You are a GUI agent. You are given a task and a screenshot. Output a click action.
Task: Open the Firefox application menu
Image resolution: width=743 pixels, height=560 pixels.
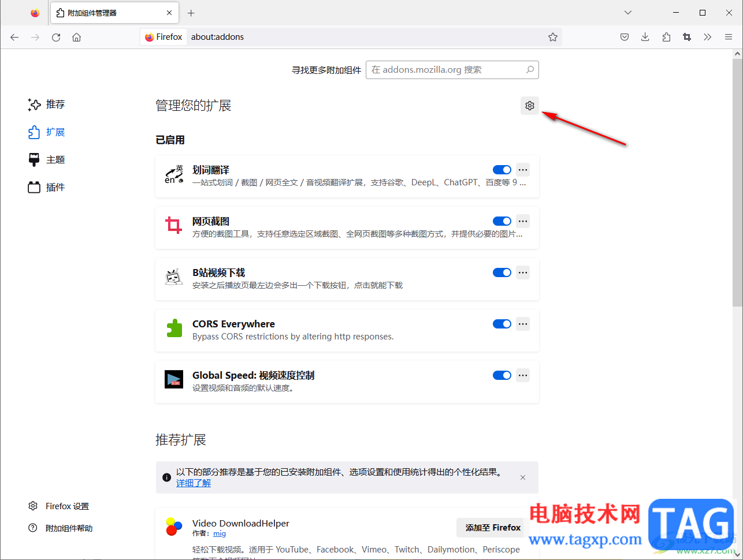pos(729,37)
